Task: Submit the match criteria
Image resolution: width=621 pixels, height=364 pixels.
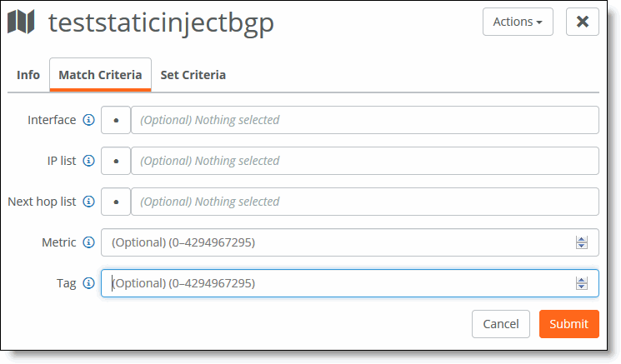Action: click(x=568, y=324)
